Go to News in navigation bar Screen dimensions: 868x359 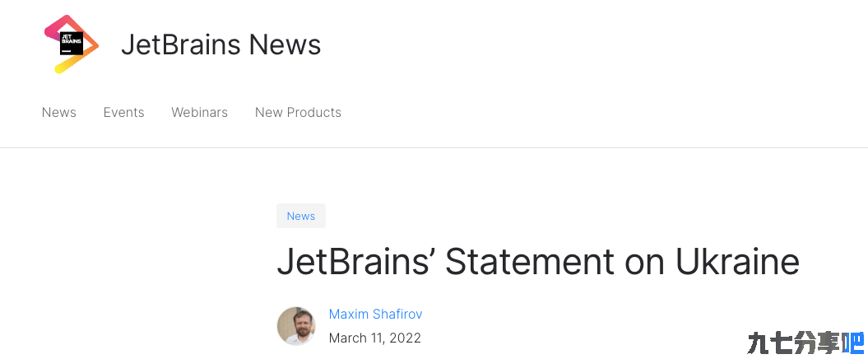tap(59, 113)
